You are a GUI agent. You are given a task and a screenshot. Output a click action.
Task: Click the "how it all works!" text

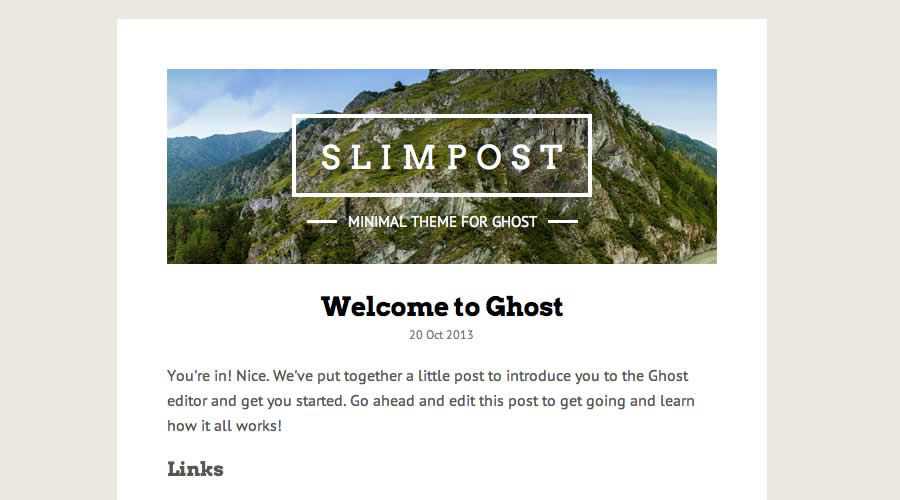225,425
